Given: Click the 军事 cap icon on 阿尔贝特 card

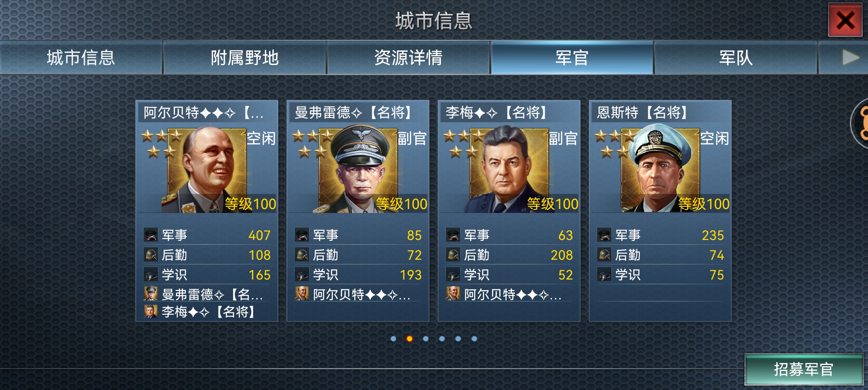Looking at the screenshot, I should (x=150, y=235).
